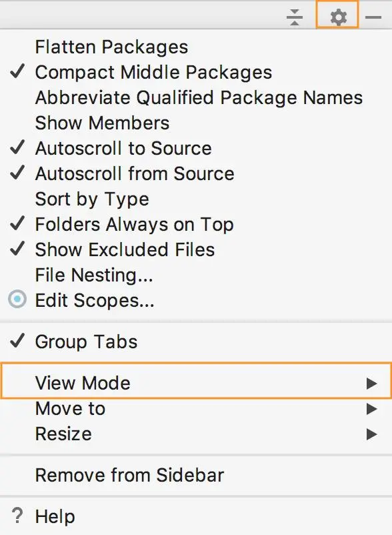Toggle Show Excluded Files visibility
The height and width of the screenshot is (535, 392).
[x=125, y=249]
